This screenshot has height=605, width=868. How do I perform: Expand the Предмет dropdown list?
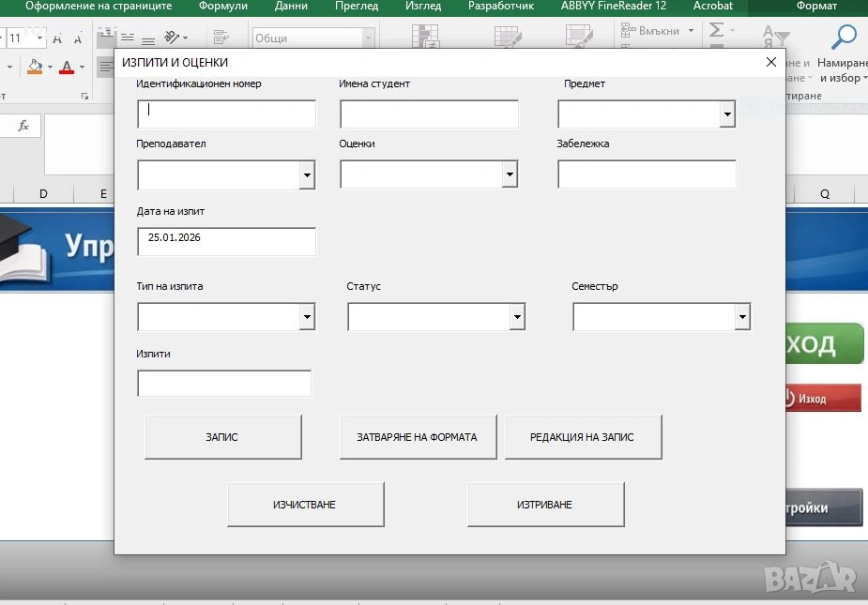pos(727,114)
